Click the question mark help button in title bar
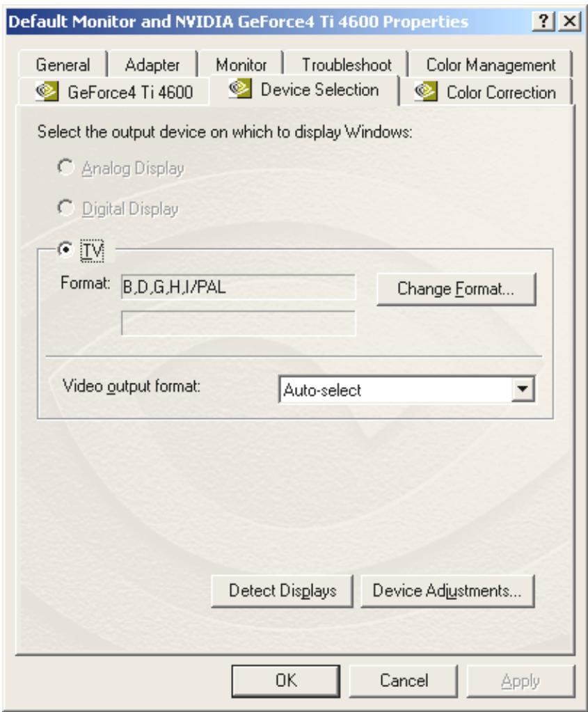The image size is (588, 712). [x=543, y=22]
